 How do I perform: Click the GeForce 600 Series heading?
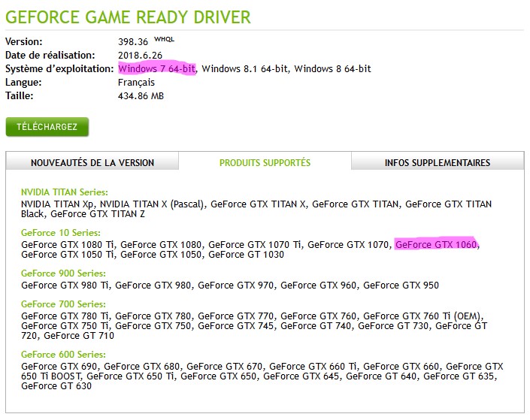[x=63, y=355]
